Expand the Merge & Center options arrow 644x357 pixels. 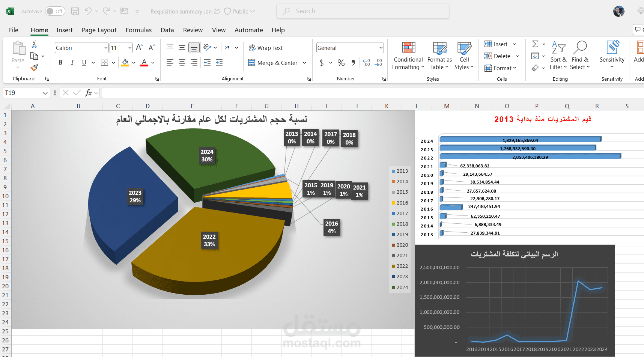304,63
